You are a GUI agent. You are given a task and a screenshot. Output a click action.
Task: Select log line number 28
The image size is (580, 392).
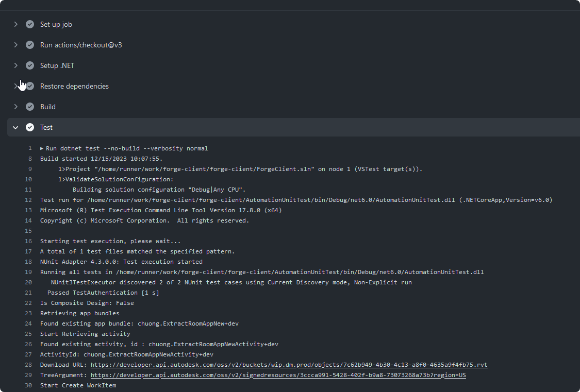[28, 365]
